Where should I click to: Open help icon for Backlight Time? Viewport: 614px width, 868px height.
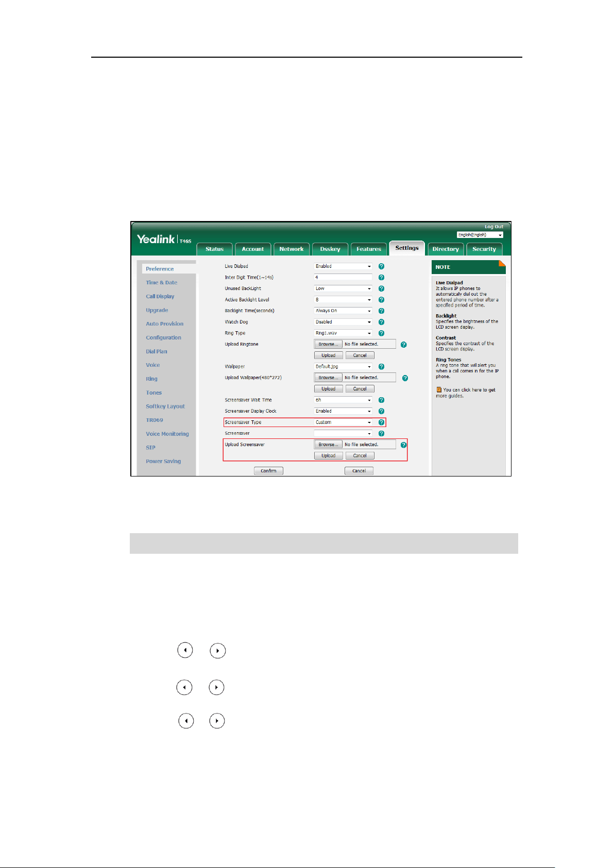click(x=381, y=311)
